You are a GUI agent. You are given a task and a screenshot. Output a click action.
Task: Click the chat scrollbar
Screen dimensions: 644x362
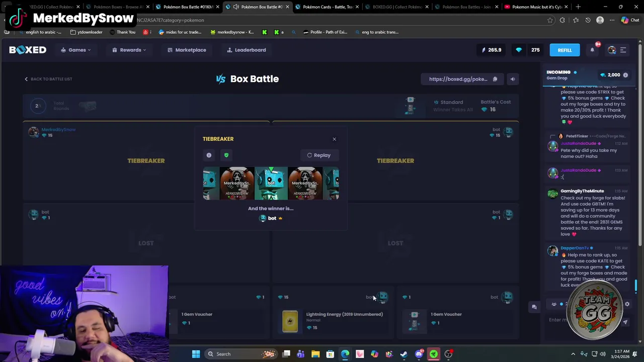(636, 286)
